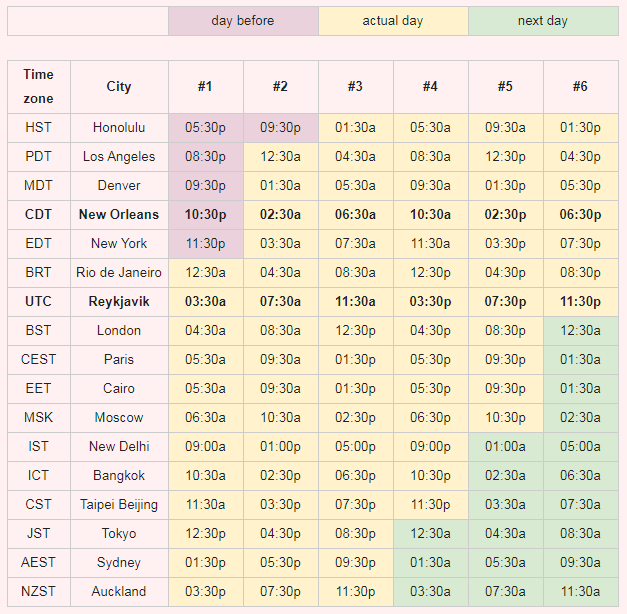Click Rio de Janeiro 12:30p in column #4
The width and height of the screenshot is (627, 614).
coord(431,273)
